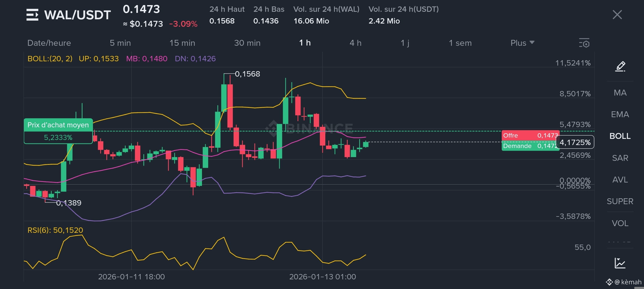Click the 5,2333% average purchase value

58,138
